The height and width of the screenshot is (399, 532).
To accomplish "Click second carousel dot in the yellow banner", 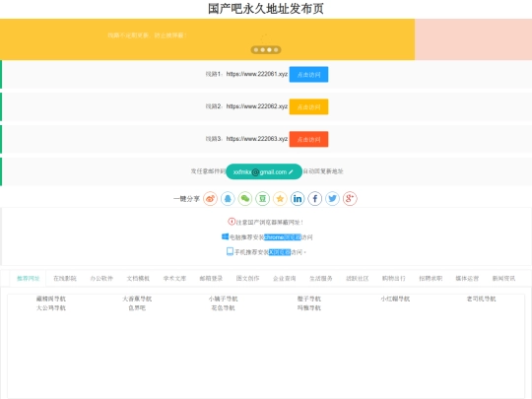I will click(263, 50).
